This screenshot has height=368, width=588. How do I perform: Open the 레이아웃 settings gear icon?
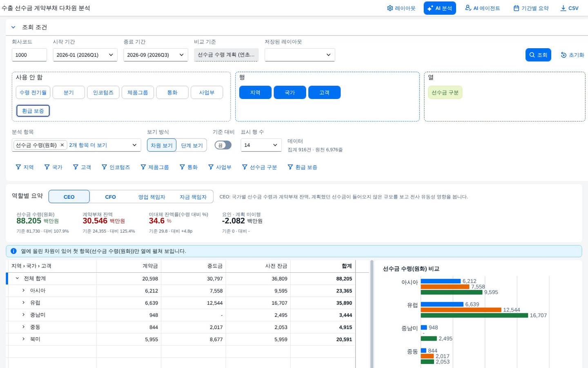(x=390, y=8)
